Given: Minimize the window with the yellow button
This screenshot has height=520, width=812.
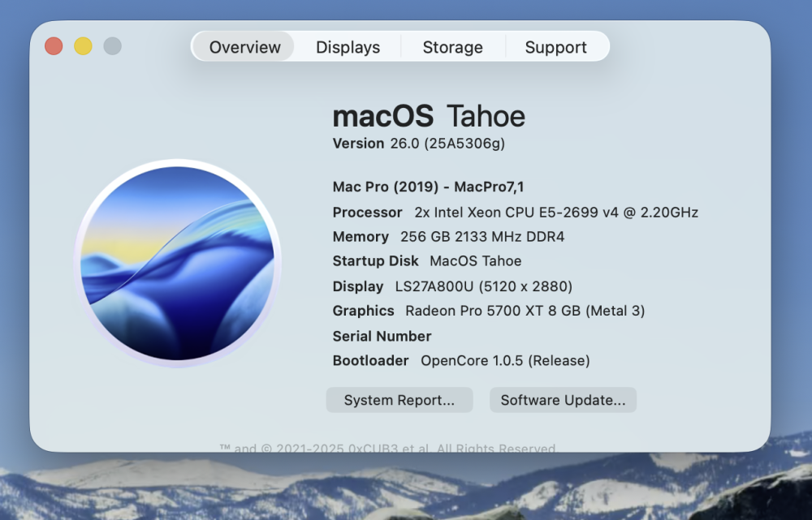Looking at the screenshot, I should tap(84, 46).
